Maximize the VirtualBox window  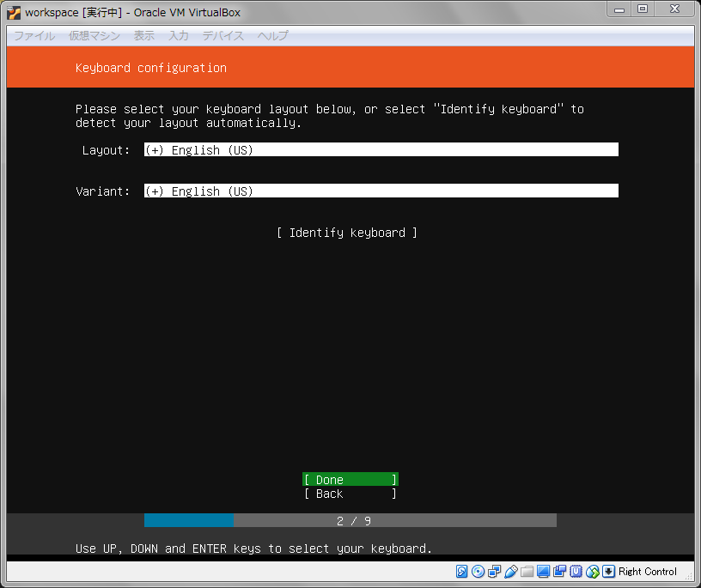[x=643, y=9]
